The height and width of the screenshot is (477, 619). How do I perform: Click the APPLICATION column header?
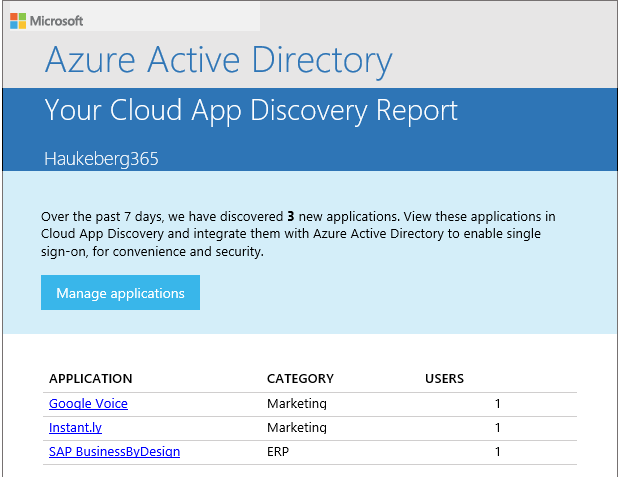tap(90, 379)
